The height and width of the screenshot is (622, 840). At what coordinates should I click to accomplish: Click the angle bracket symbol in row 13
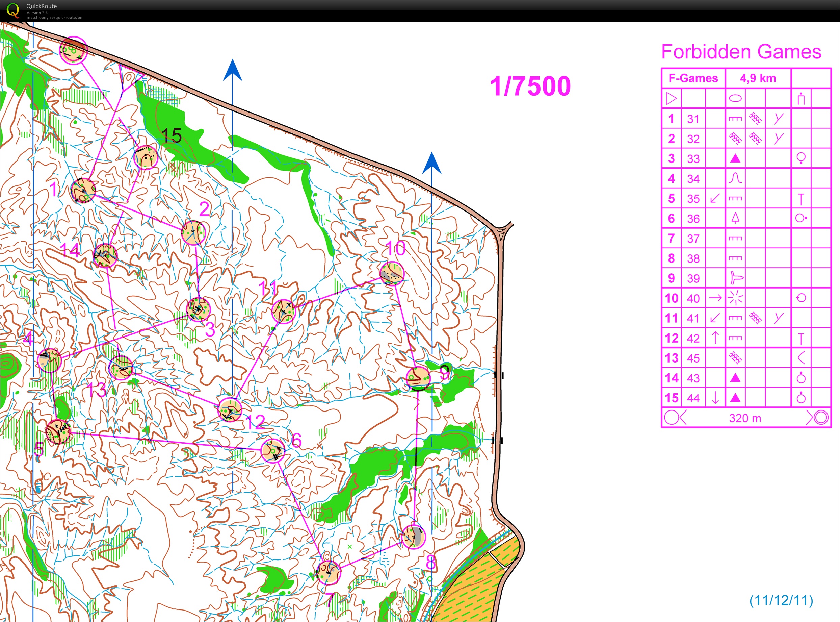(x=801, y=358)
